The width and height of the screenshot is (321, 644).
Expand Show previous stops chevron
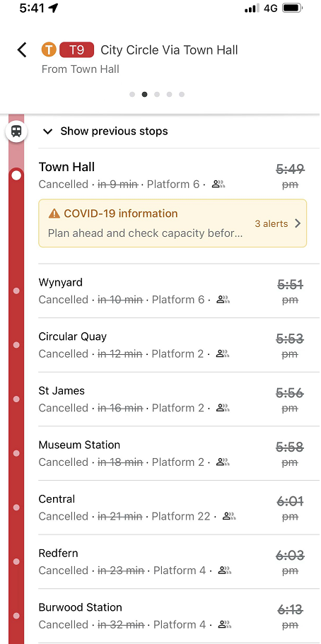pyautogui.click(x=48, y=131)
